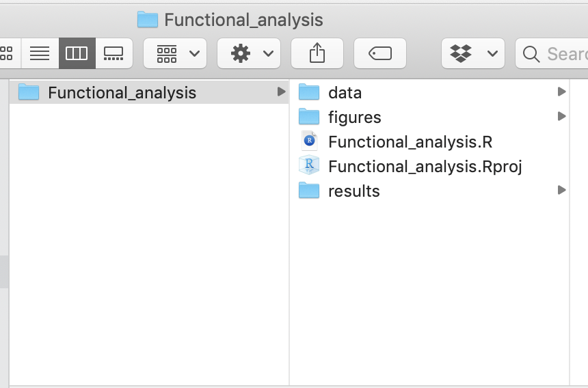Click the Edit Tags button
Image resolution: width=588 pixels, height=388 pixels.
380,53
